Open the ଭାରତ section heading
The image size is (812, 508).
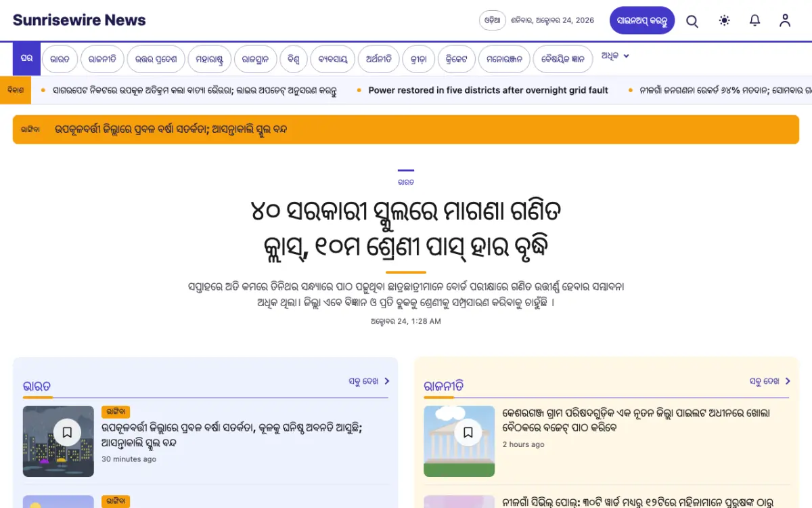point(37,387)
